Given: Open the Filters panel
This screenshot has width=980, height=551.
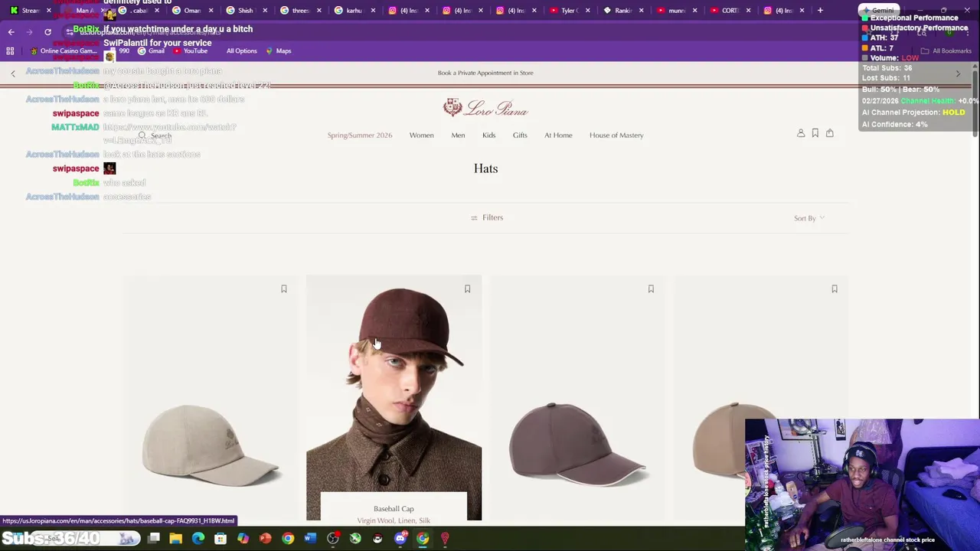Looking at the screenshot, I should [487, 217].
